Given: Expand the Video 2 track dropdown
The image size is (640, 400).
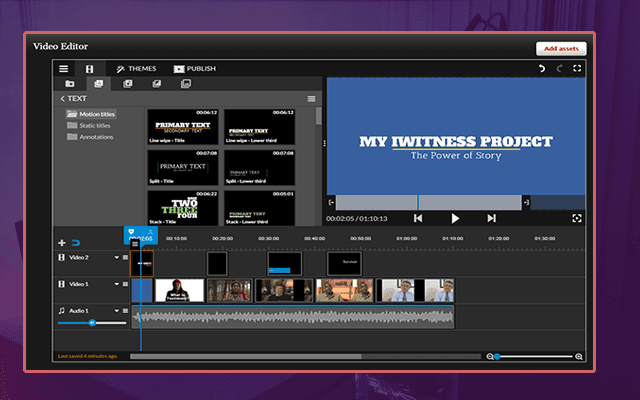Looking at the screenshot, I should (116, 258).
